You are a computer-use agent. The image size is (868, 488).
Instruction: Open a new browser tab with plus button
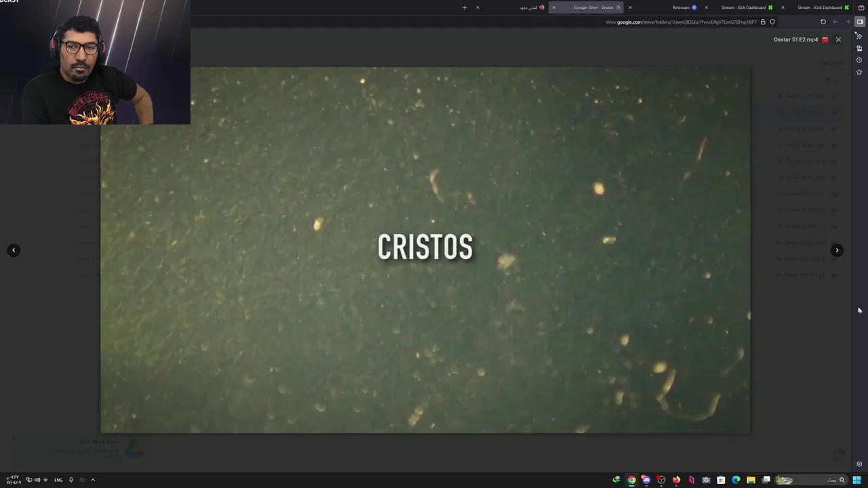pos(465,7)
